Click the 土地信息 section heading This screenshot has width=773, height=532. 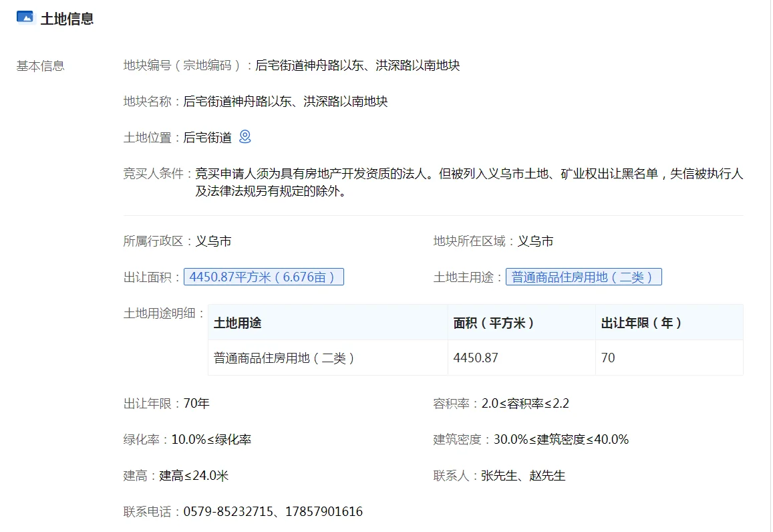point(67,19)
